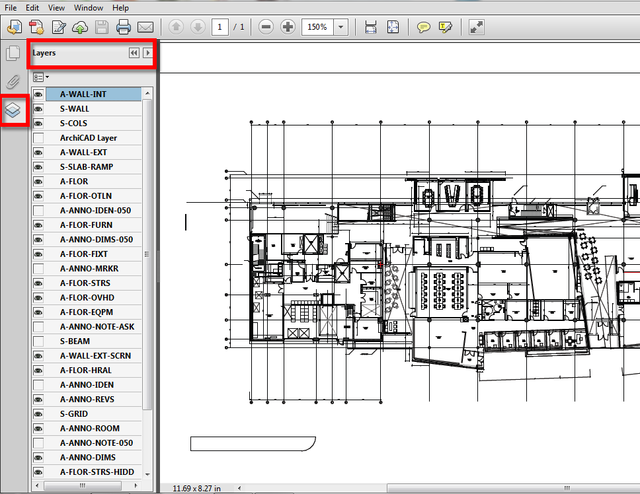Show the Page Thumbnails panel
The height and width of the screenshot is (494, 640).
click(x=14, y=53)
